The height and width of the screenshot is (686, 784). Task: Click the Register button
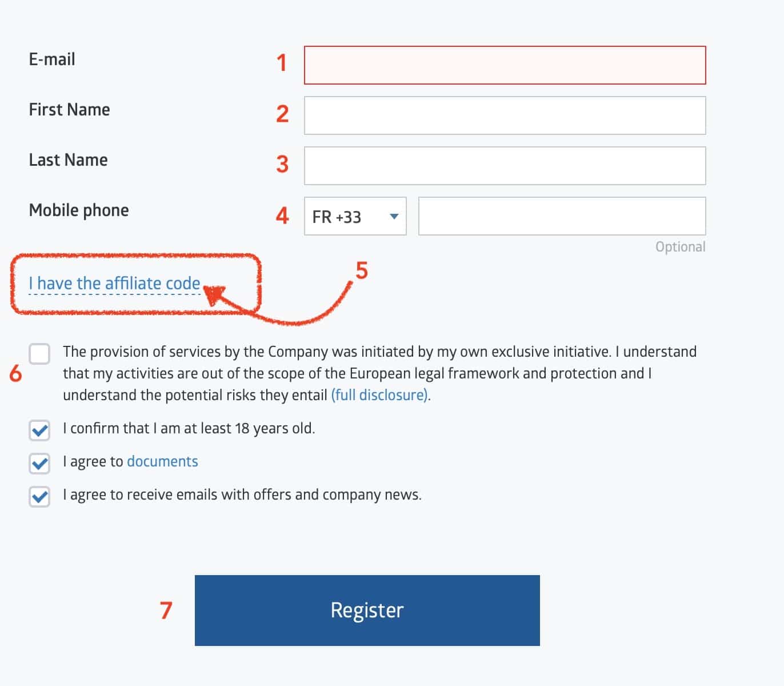pos(367,611)
